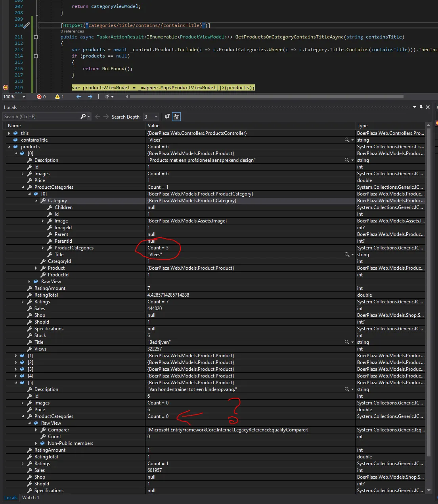Open the 100 % zoom dropdown
The image size is (438, 504).
pyautogui.click(x=23, y=97)
